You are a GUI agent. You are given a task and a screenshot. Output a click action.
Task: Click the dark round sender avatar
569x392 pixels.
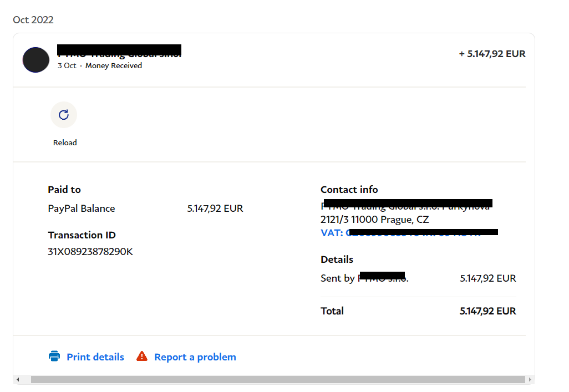click(x=36, y=60)
